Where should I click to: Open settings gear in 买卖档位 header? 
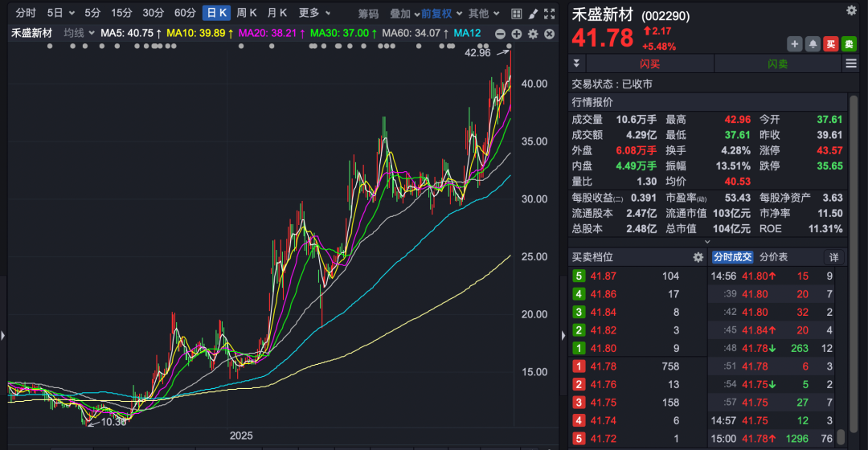[698, 257]
